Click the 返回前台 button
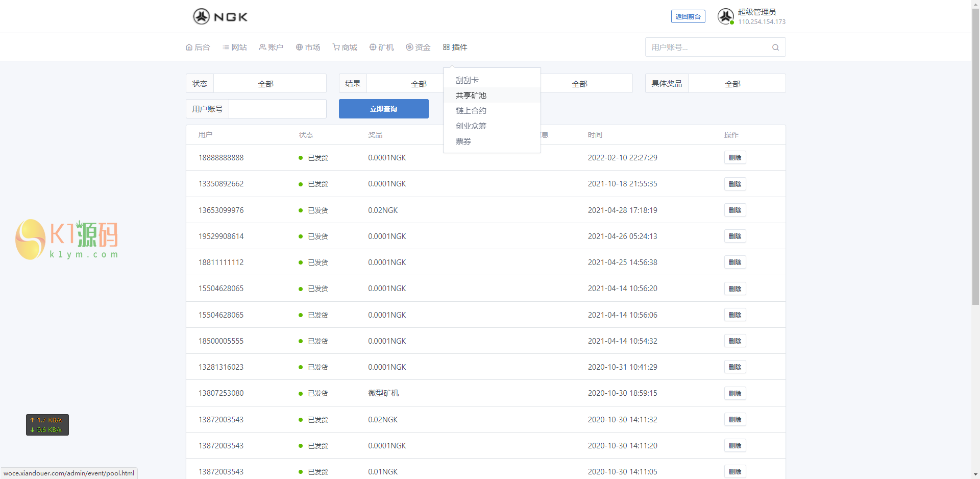Screen dimensions: 980x479 pos(688,17)
